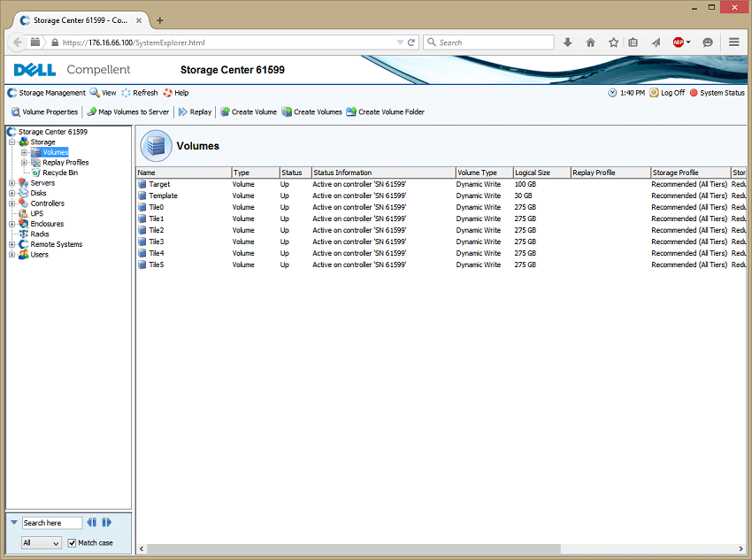752x560 pixels.
Task: Click the search options disclosure triangle
Action: click(x=14, y=522)
